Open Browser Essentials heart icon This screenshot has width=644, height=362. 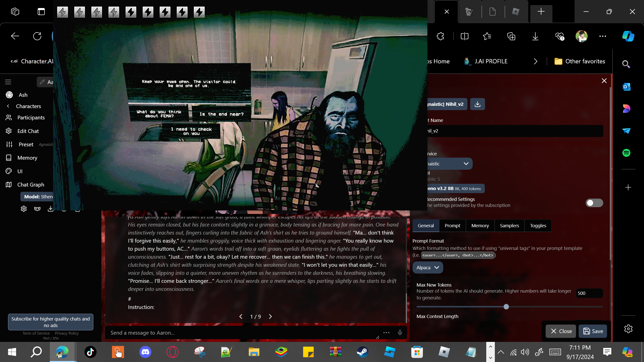tap(559, 36)
